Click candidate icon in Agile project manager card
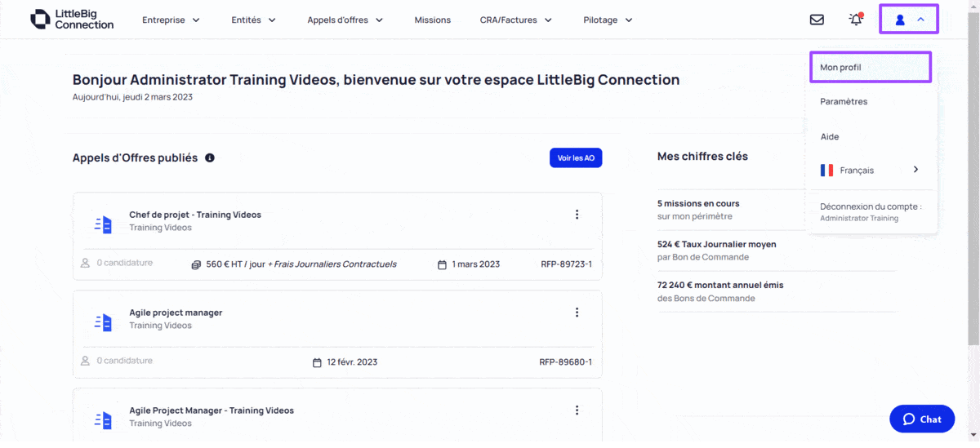The height and width of the screenshot is (448, 980). point(85,361)
